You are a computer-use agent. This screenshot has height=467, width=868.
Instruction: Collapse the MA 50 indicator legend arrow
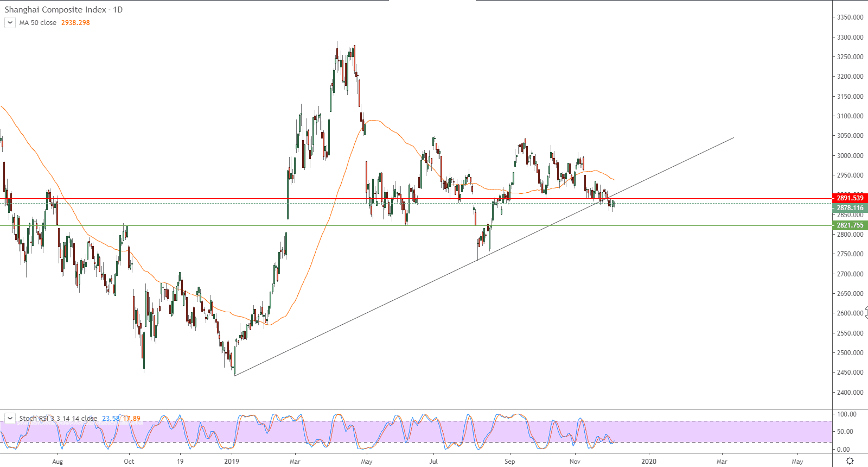[10, 23]
